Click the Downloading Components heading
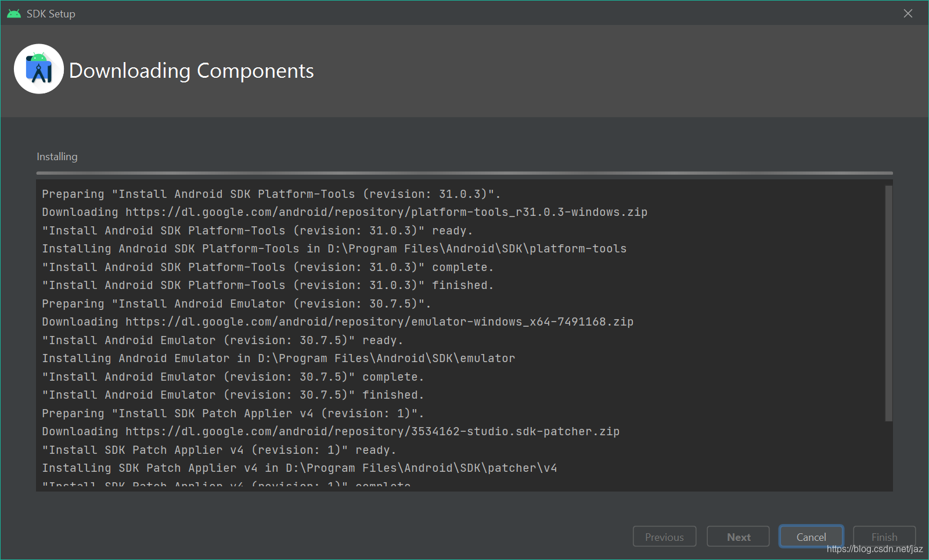This screenshot has height=560, width=929. pos(192,70)
